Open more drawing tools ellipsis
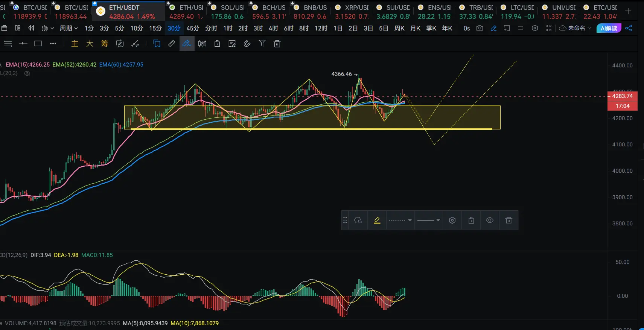 pyautogui.click(x=53, y=44)
